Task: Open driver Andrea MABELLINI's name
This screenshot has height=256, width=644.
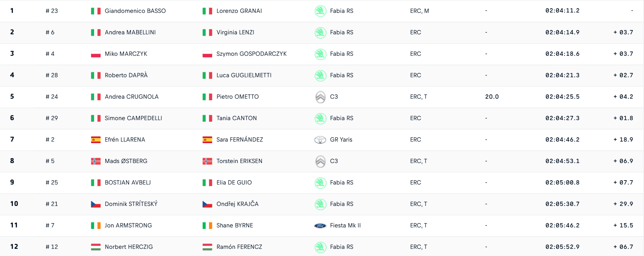Action: [x=130, y=32]
